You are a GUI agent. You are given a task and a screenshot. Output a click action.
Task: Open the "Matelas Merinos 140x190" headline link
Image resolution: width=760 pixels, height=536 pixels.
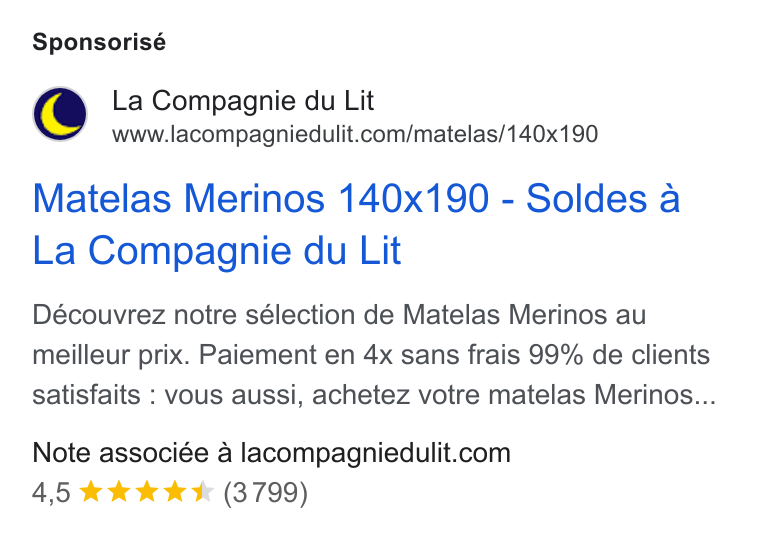coord(261,198)
